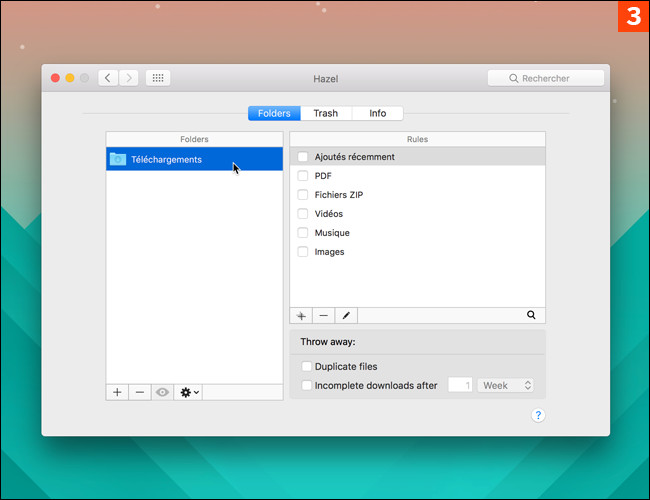
Task: Switch to the Trash tab
Action: click(x=325, y=113)
